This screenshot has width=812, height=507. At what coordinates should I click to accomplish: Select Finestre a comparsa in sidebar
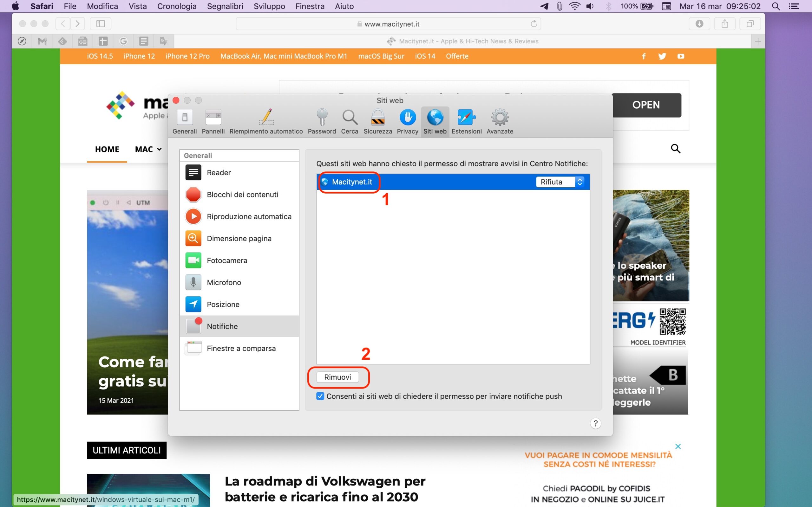pyautogui.click(x=241, y=348)
